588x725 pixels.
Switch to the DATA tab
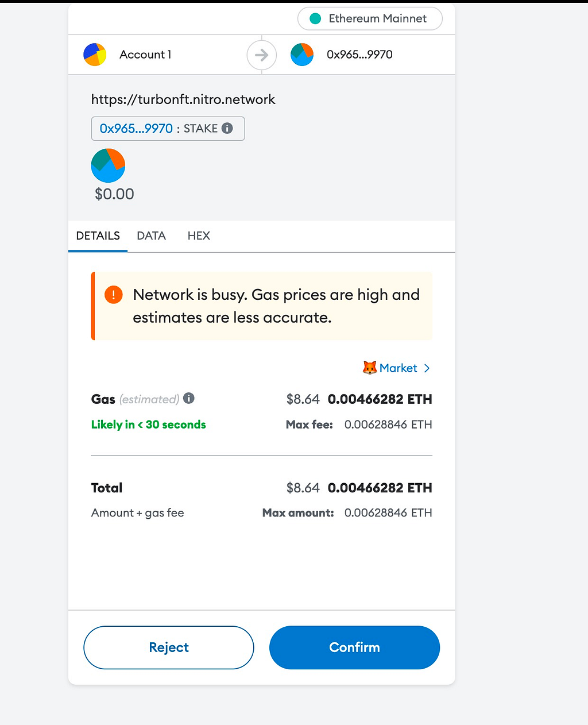click(151, 236)
